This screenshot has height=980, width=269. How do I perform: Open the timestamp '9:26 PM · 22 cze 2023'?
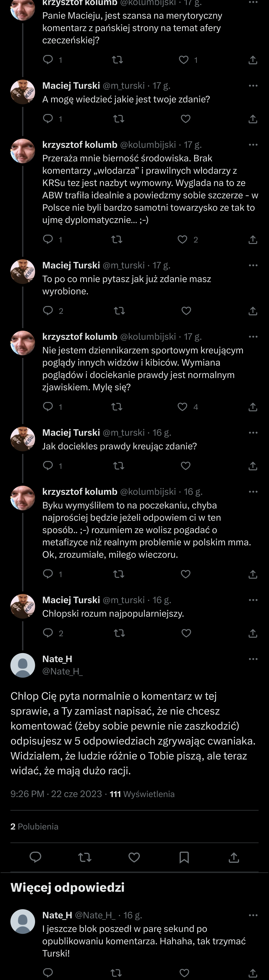point(56,794)
